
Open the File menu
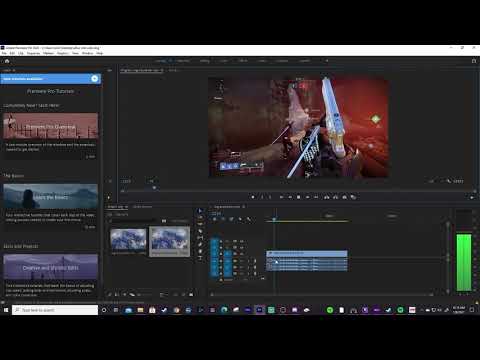coord(4,53)
